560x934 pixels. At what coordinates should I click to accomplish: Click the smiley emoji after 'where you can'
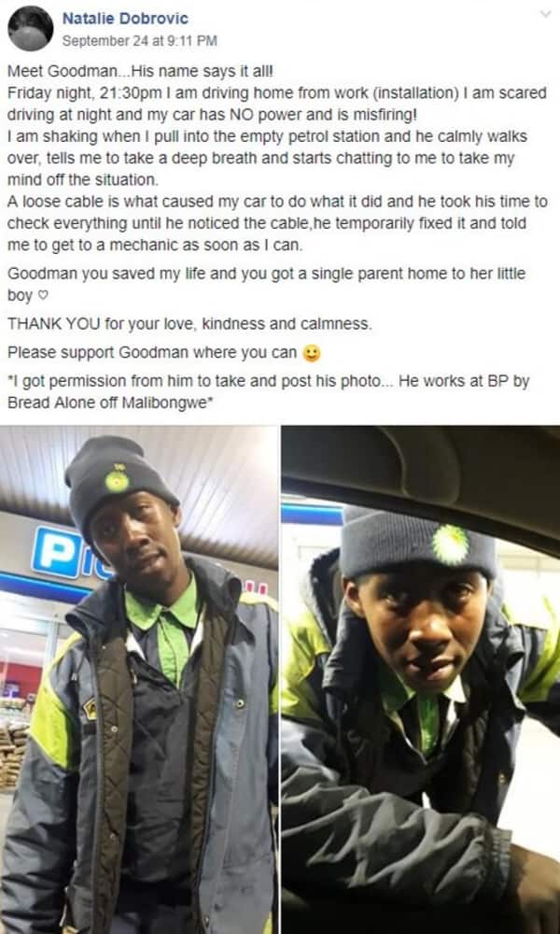(311, 354)
